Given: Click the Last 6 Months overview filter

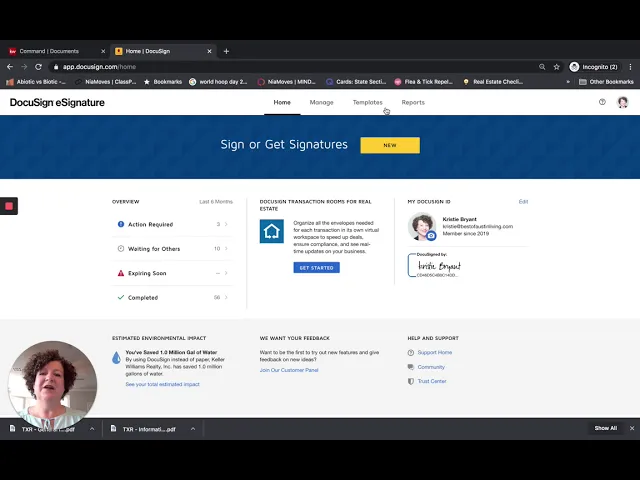Looking at the screenshot, I should (216, 202).
